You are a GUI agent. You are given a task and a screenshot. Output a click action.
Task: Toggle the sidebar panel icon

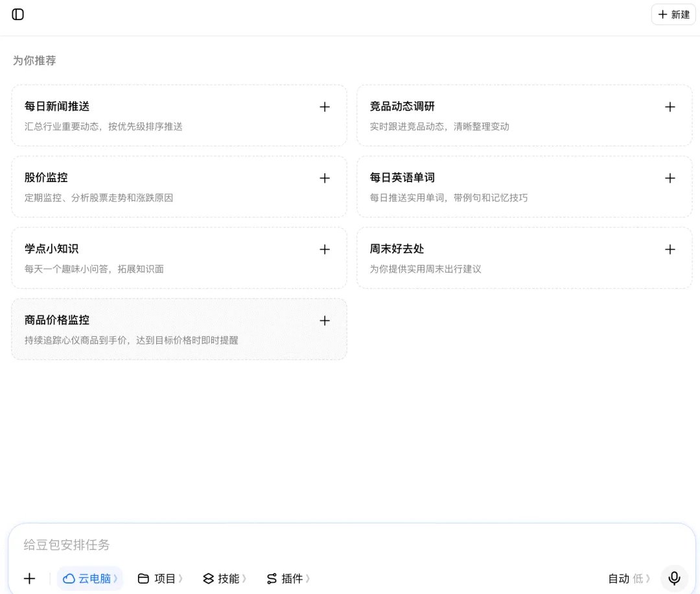(18, 14)
